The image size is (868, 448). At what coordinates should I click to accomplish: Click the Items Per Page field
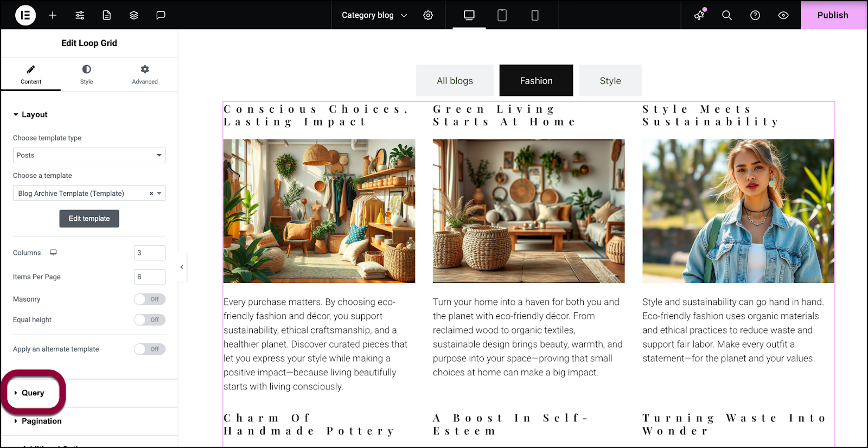pos(149,277)
